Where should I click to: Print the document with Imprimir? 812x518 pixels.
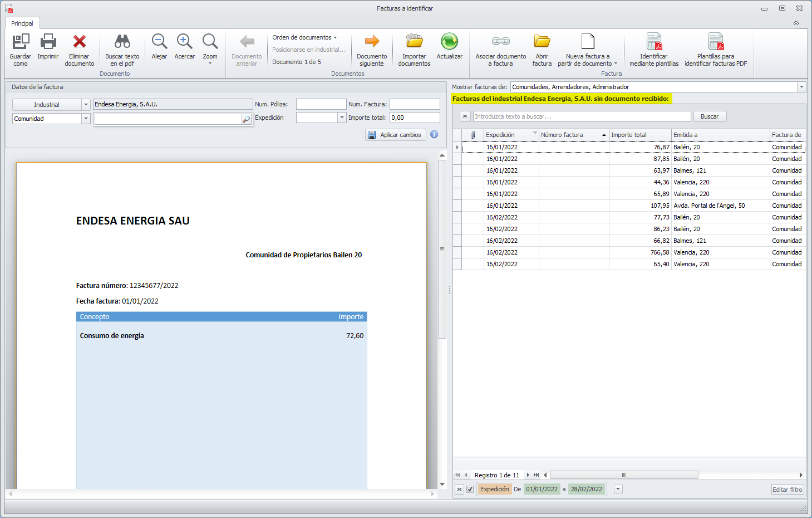48,42
